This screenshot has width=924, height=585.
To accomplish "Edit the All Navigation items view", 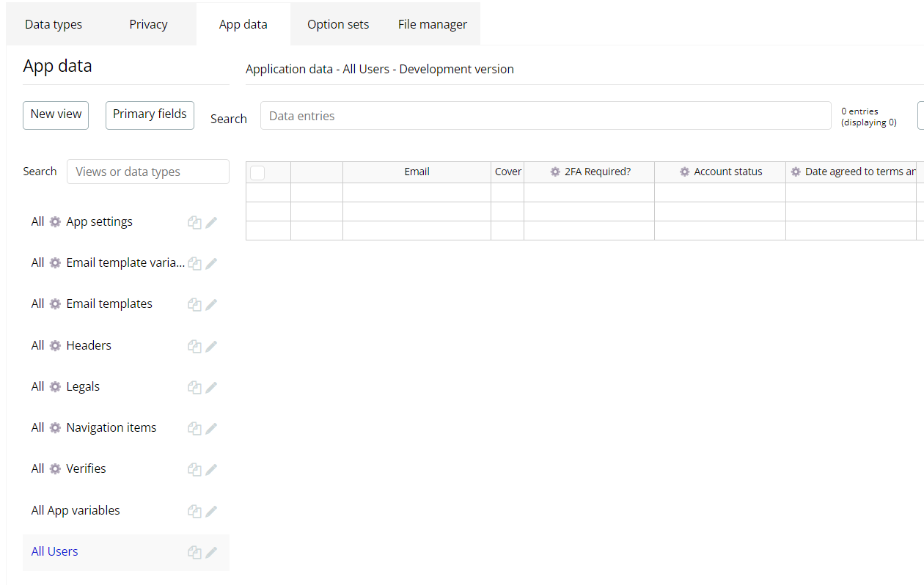I will pyautogui.click(x=211, y=428).
